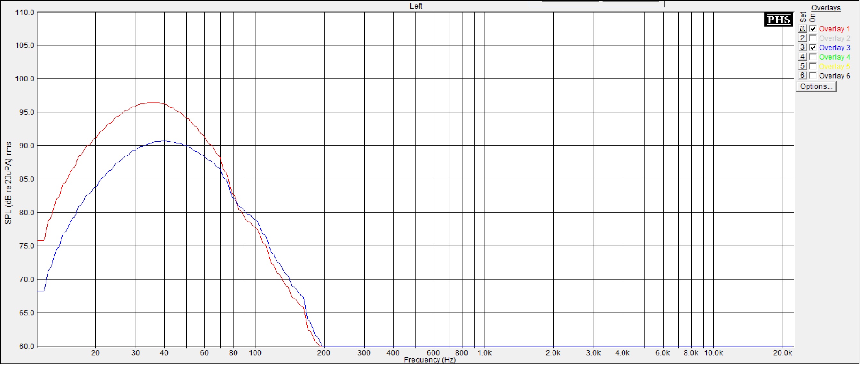Click the SPL vertical axis label
Screen dimensions: 868x374
click(8, 183)
